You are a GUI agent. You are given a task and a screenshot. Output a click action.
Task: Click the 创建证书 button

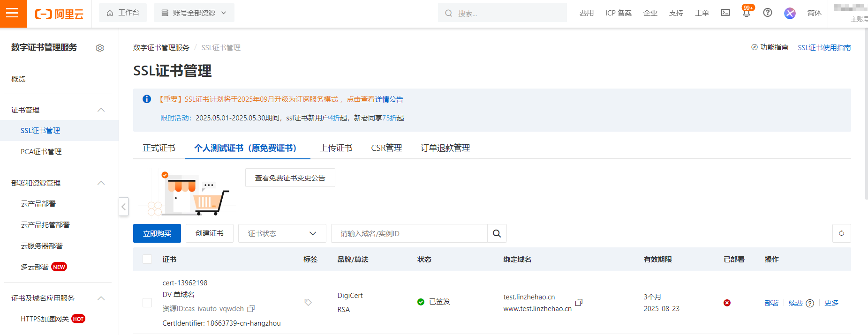[210, 233]
